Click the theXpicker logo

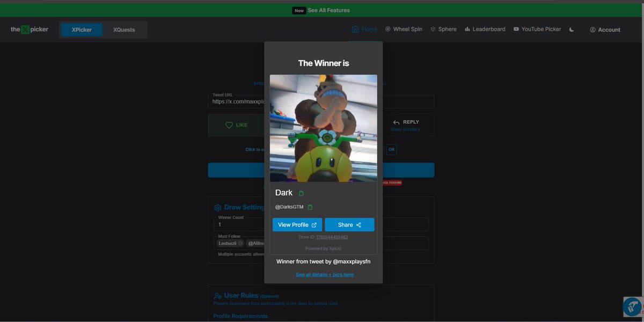[30, 30]
